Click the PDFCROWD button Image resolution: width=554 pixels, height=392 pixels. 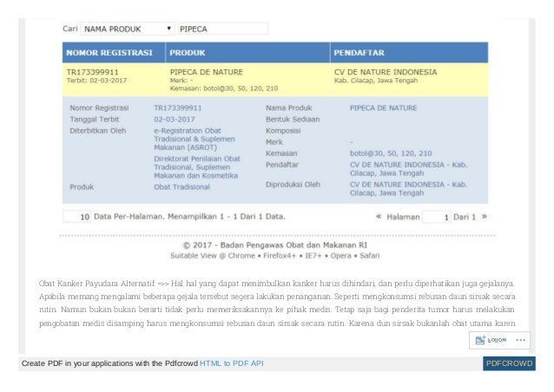[509, 363]
